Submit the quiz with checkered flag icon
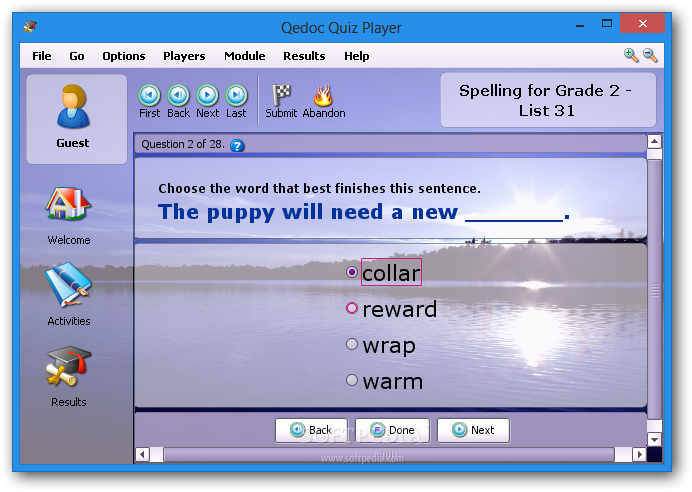The height and width of the screenshot is (492, 692). pos(281,95)
